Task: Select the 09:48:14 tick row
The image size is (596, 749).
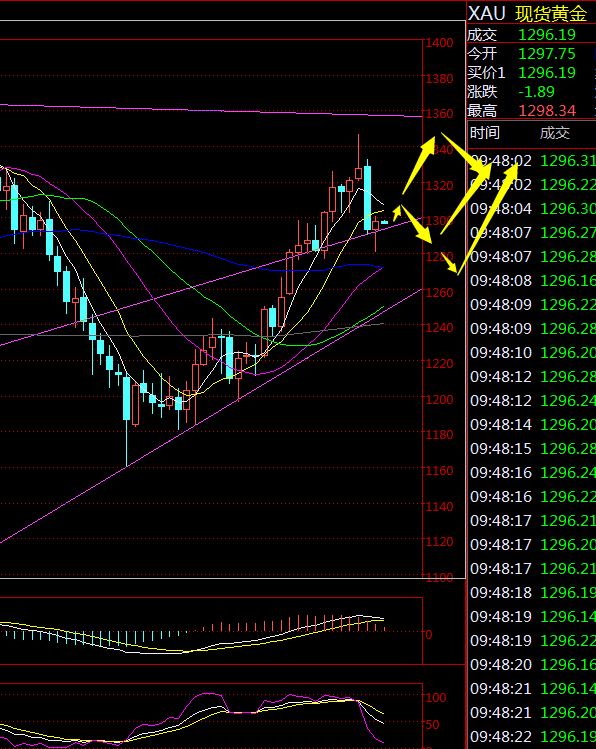Action: (532, 424)
